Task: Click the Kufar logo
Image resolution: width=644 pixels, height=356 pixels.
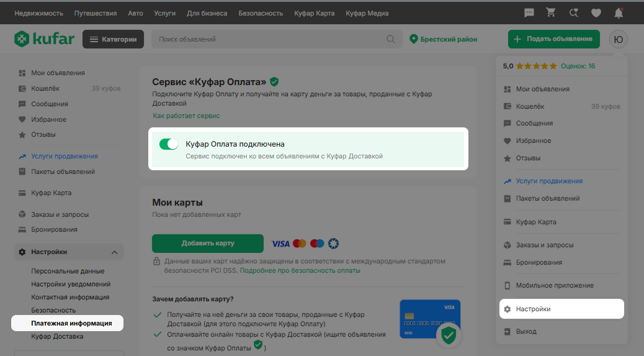Action: point(44,39)
